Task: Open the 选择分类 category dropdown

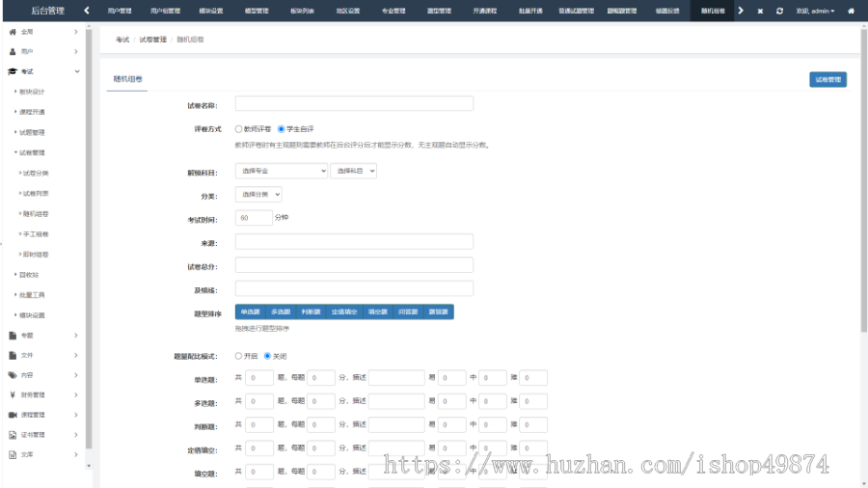Action: click(258, 194)
